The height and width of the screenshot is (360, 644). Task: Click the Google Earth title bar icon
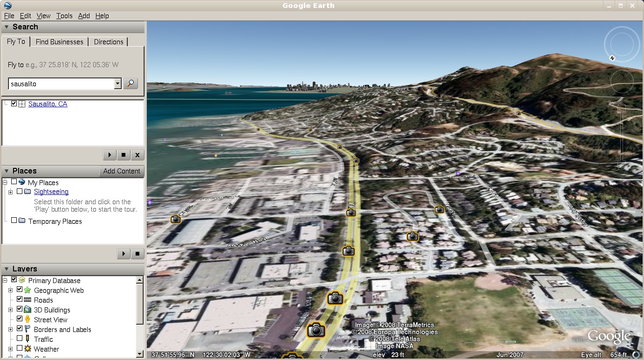click(8, 6)
